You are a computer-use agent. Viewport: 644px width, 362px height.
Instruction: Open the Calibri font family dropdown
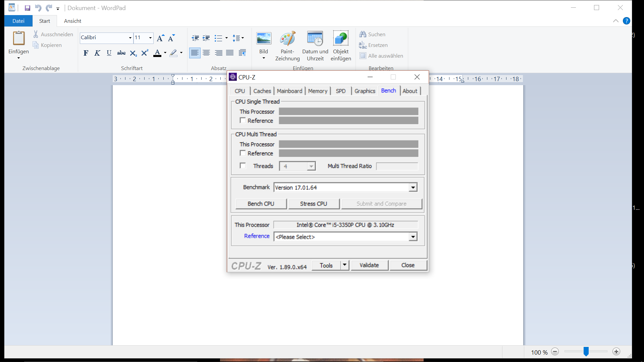click(x=130, y=38)
